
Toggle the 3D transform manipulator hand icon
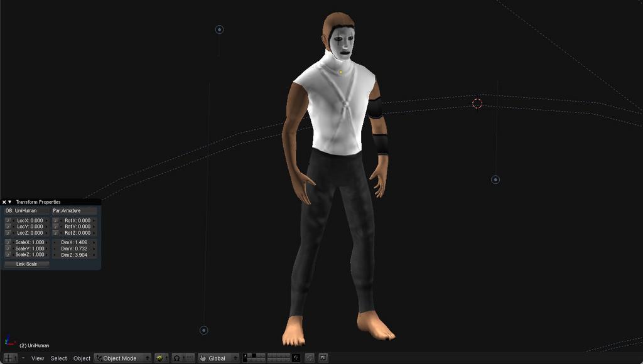click(203, 358)
